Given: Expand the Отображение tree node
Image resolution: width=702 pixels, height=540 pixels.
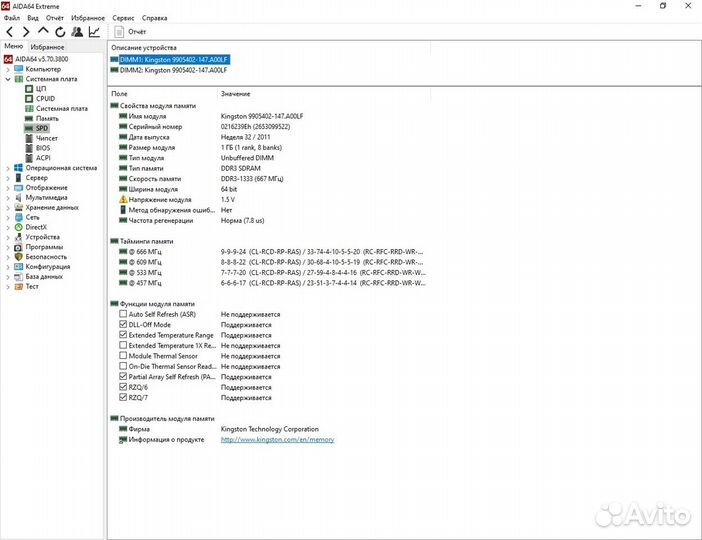Looking at the screenshot, I should pos(8,188).
